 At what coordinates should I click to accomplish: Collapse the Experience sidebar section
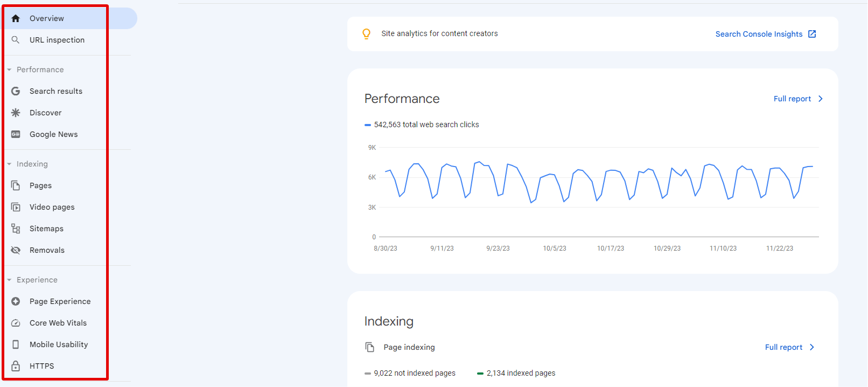click(9, 280)
